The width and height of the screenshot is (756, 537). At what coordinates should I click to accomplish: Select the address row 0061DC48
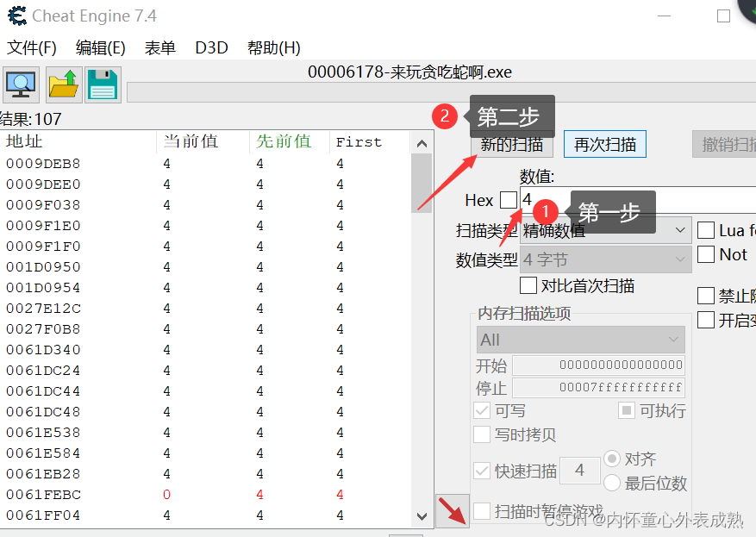(206, 412)
